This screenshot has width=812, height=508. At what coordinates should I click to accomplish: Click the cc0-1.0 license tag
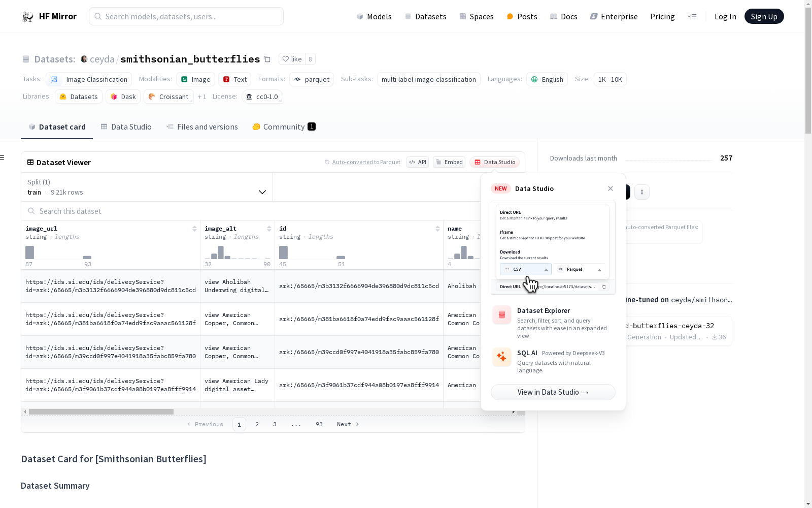click(x=262, y=97)
